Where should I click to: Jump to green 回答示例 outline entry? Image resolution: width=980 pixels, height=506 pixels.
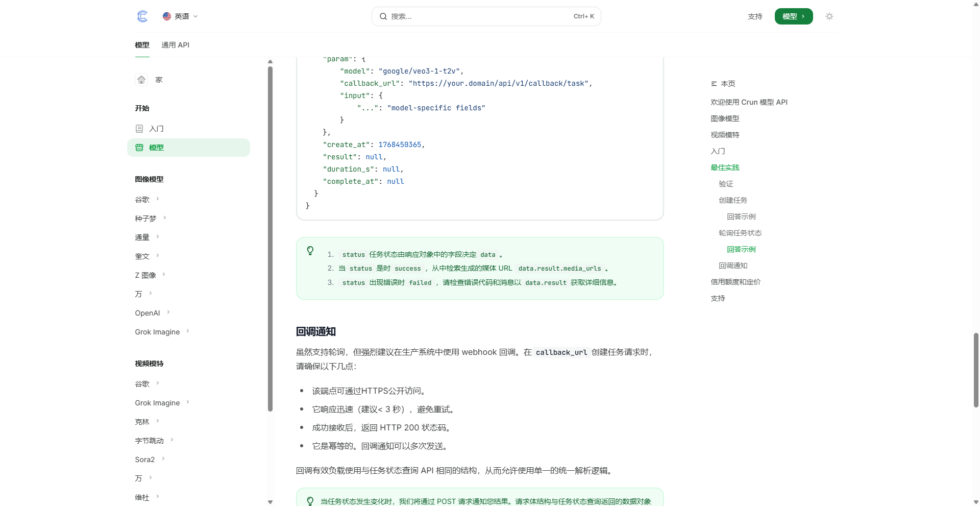click(x=741, y=249)
